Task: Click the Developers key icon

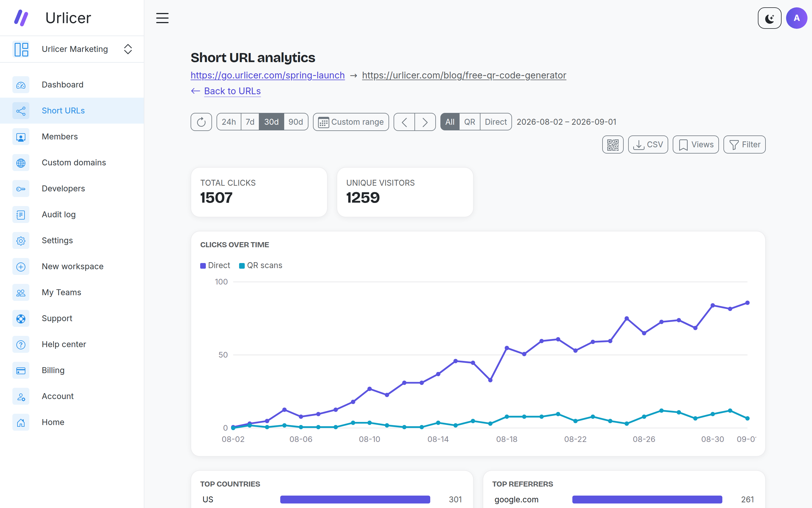Action: [21, 189]
